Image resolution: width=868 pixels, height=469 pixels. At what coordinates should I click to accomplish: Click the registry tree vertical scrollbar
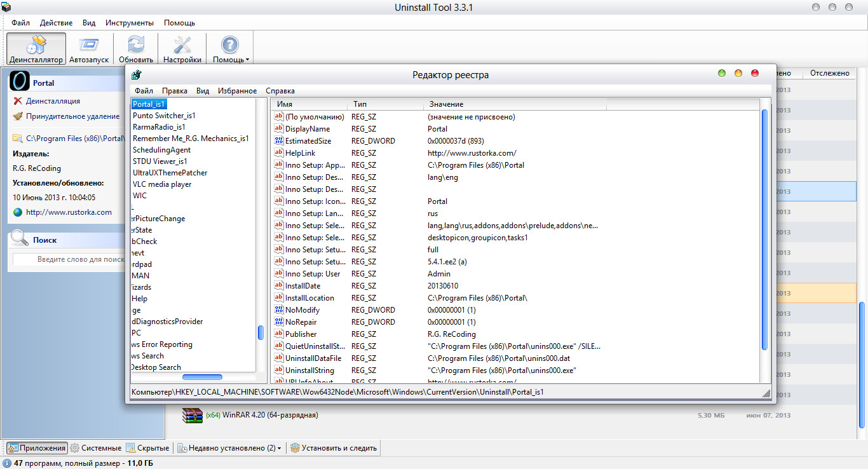(x=261, y=333)
